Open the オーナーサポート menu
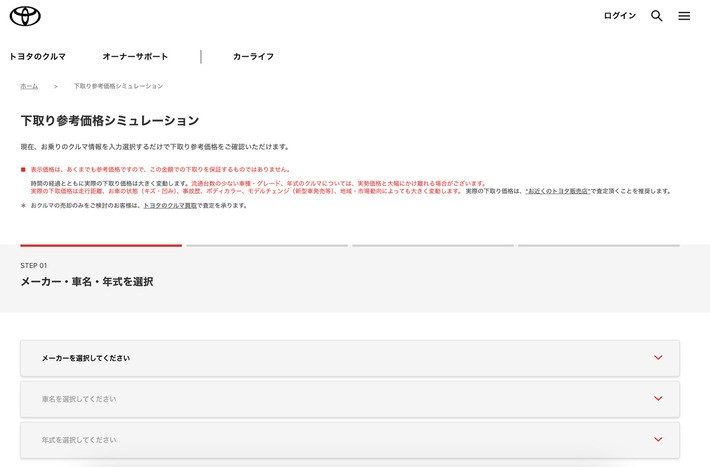710x467 pixels. pyautogui.click(x=135, y=57)
